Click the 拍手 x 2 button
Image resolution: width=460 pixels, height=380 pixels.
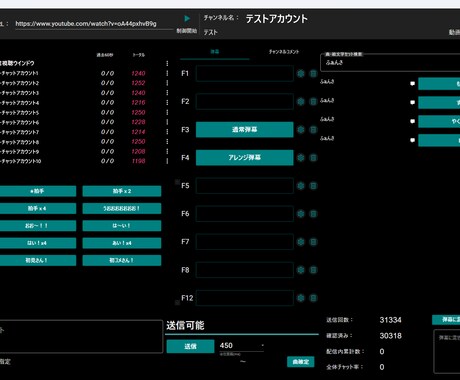(122, 191)
